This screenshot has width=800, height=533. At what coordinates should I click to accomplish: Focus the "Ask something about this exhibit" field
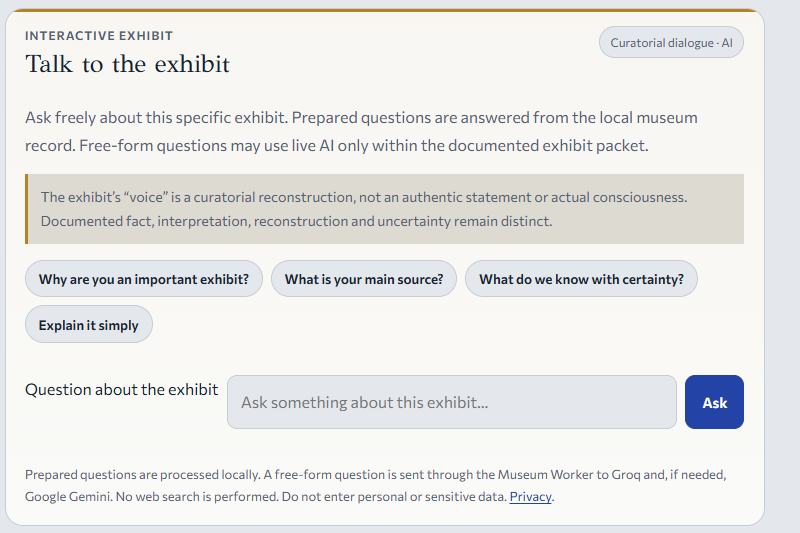pyautogui.click(x=452, y=402)
